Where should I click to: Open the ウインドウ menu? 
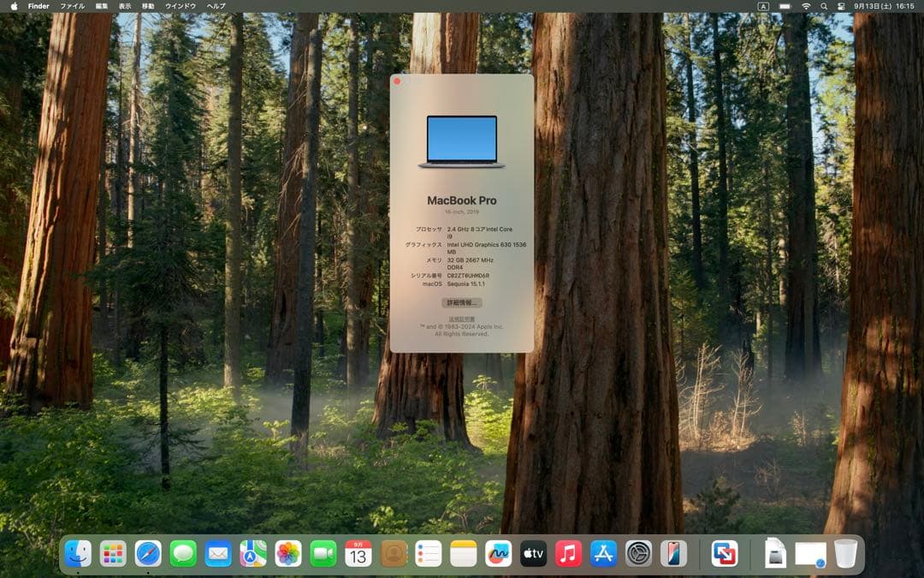pos(180,6)
